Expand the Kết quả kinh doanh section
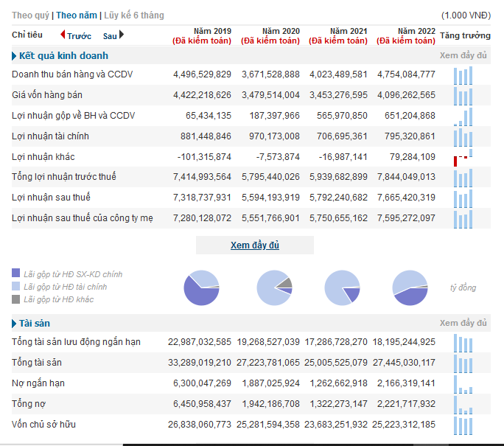 14,56
